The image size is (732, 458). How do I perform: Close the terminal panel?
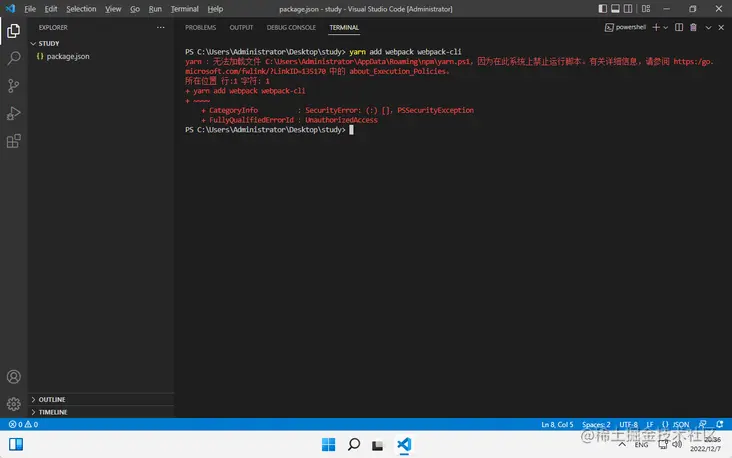pos(721,28)
